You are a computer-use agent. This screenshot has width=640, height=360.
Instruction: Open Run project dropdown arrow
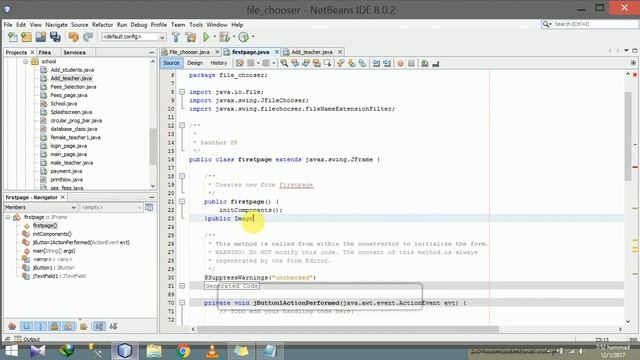[x=214, y=37]
